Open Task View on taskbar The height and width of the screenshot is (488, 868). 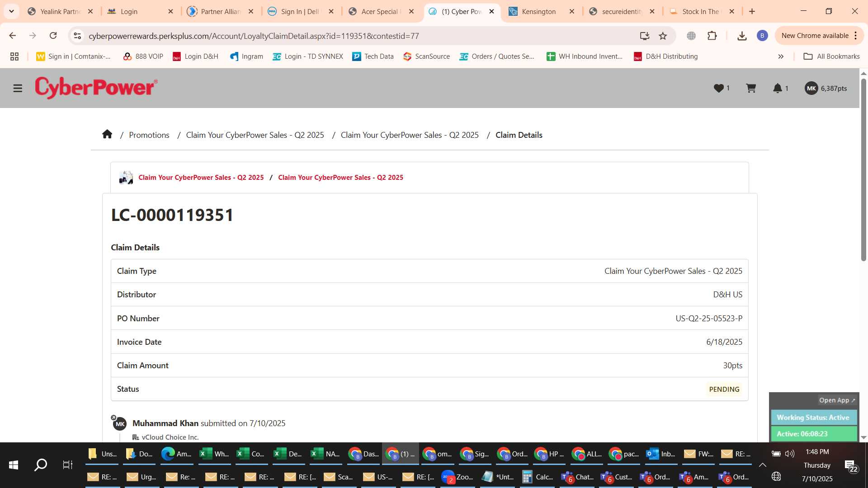[x=68, y=465]
